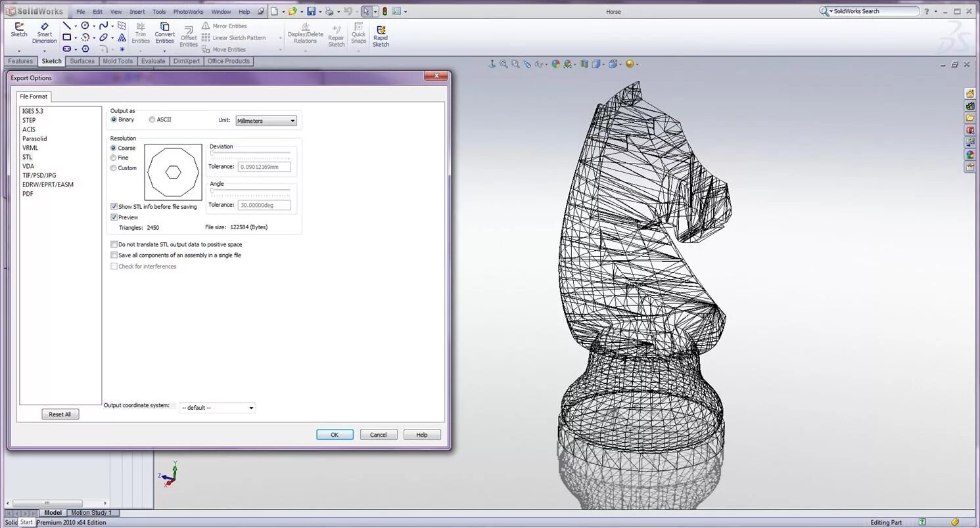Click the Save icon in the top toolbar
980x528 pixels.
tap(311, 11)
